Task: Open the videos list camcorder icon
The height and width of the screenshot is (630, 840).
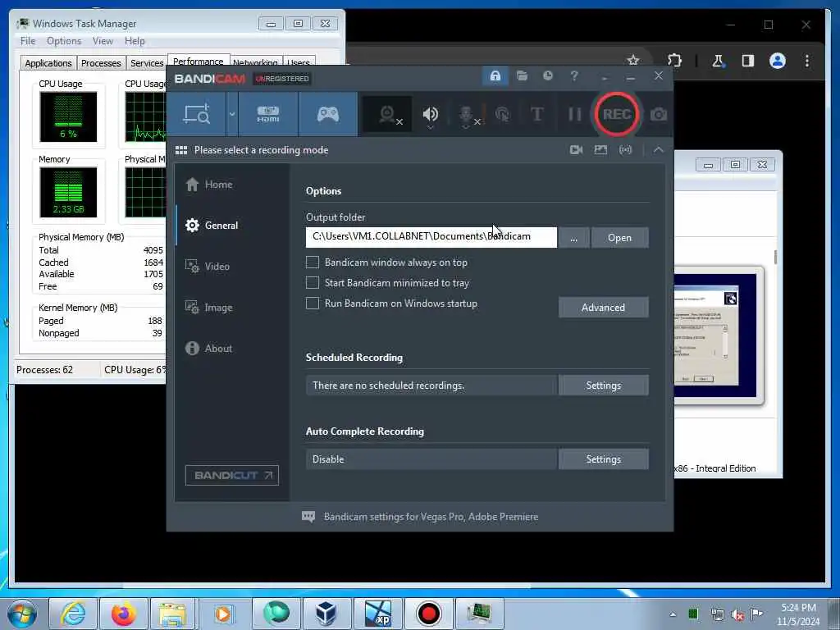Action: click(x=576, y=150)
